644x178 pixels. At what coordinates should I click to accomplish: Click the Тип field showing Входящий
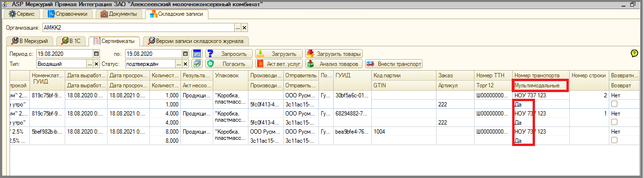pyautogui.click(x=61, y=63)
